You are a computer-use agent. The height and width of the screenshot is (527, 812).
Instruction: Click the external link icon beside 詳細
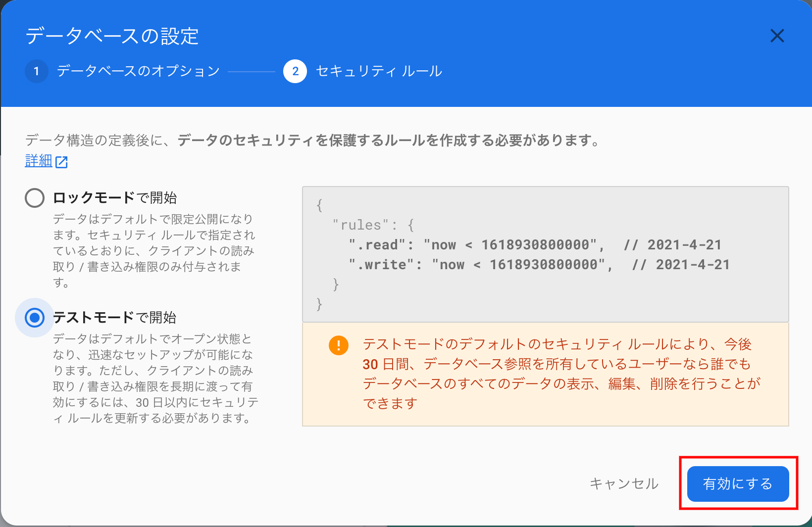pos(61,162)
